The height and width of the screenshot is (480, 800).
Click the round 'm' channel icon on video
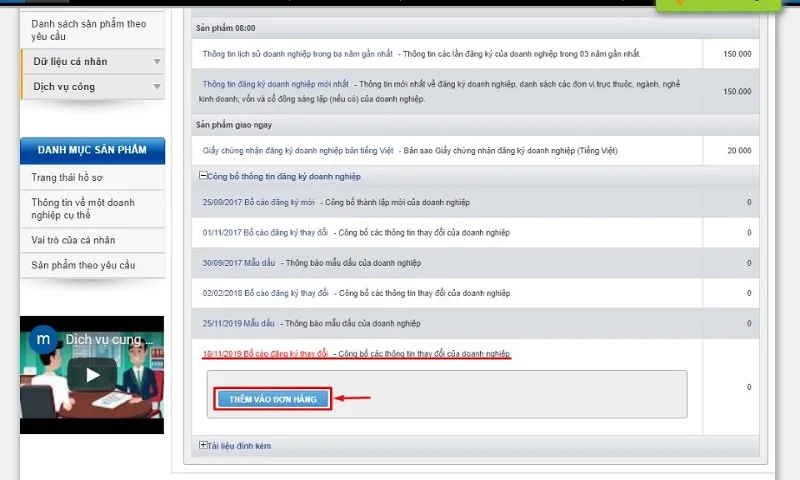click(x=43, y=339)
